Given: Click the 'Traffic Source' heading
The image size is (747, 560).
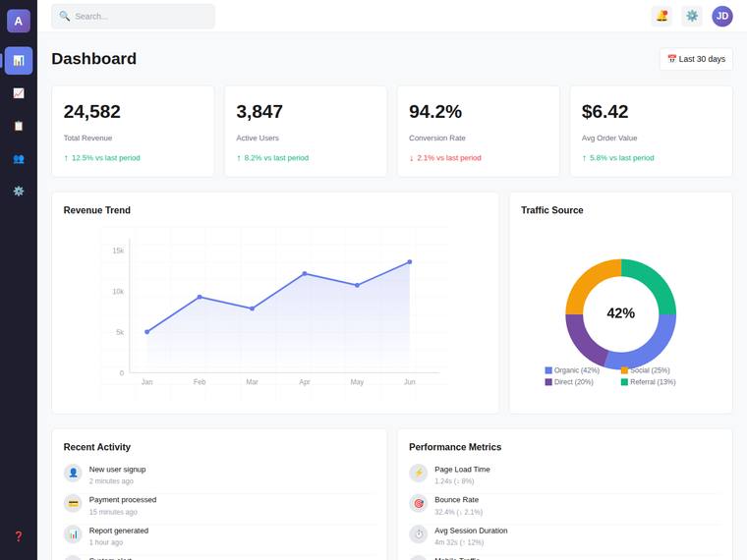Looking at the screenshot, I should [x=551, y=210].
